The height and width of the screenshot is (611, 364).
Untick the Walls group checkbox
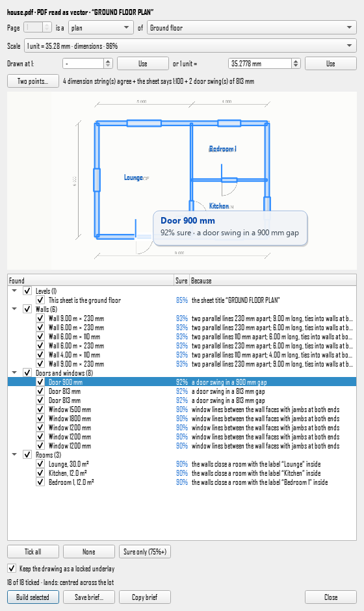coord(27,309)
